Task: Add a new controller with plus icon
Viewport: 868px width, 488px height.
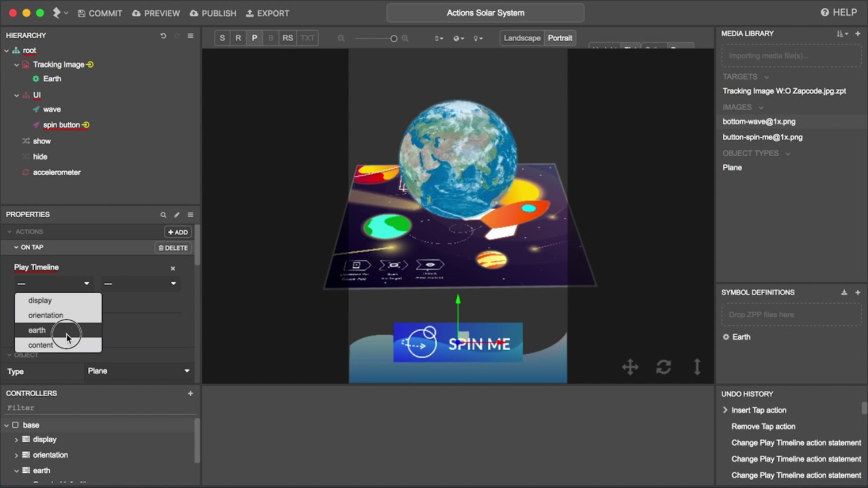Action: pyautogui.click(x=191, y=393)
